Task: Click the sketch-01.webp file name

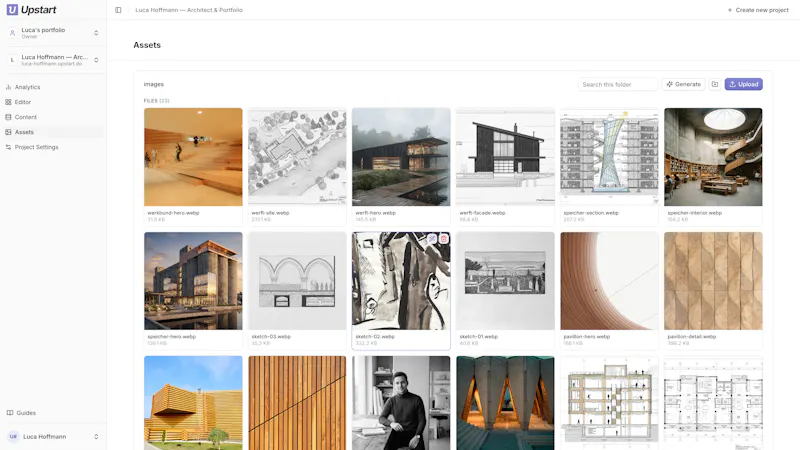Action: 478,337
